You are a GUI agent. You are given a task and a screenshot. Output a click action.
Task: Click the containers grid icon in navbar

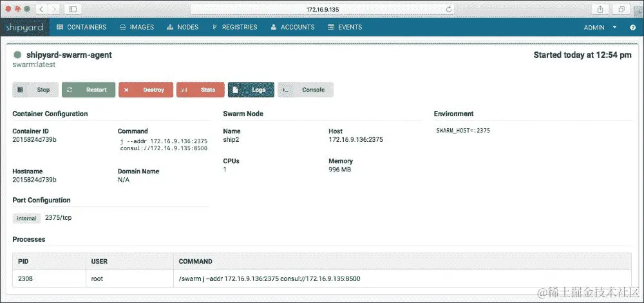(60, 27)
